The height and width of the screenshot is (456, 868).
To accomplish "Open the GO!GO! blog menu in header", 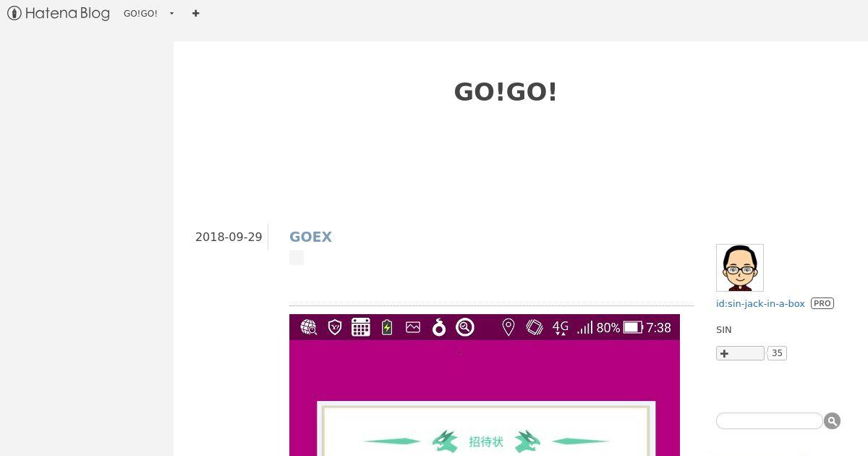I will pyautogui.click(x=140, y=13).
